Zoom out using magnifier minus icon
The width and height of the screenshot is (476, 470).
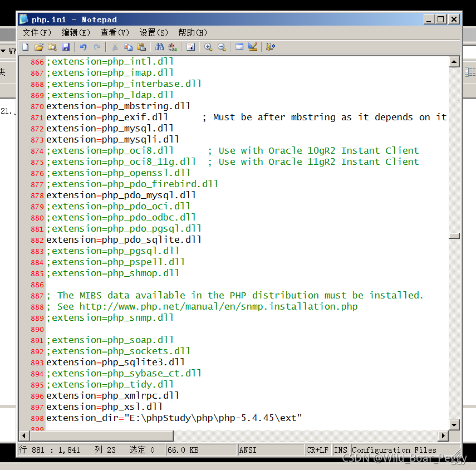click(x=222, y=47)
